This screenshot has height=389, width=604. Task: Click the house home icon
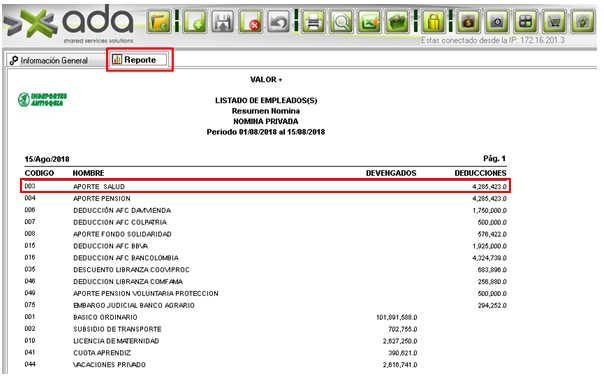[x=582, y=22]
